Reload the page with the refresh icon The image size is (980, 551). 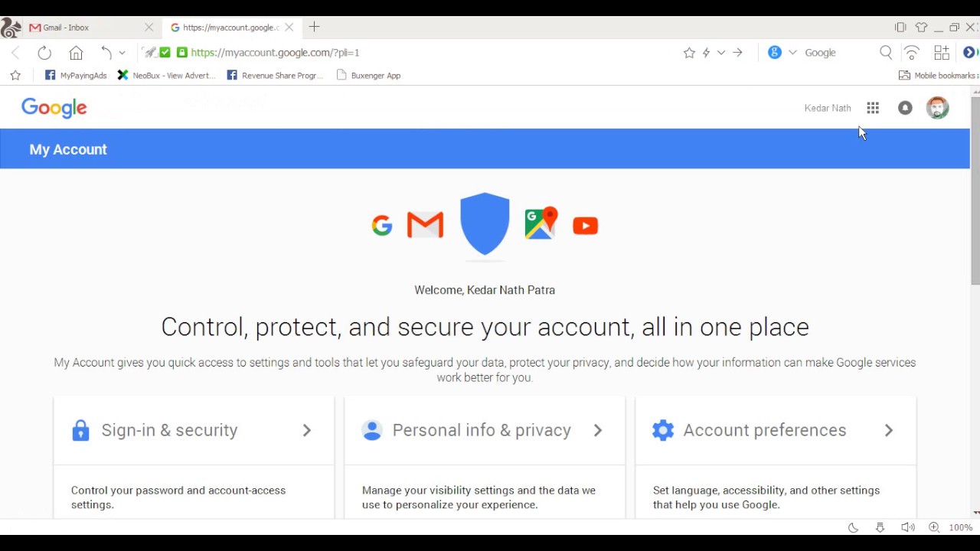tap(44, 53)
